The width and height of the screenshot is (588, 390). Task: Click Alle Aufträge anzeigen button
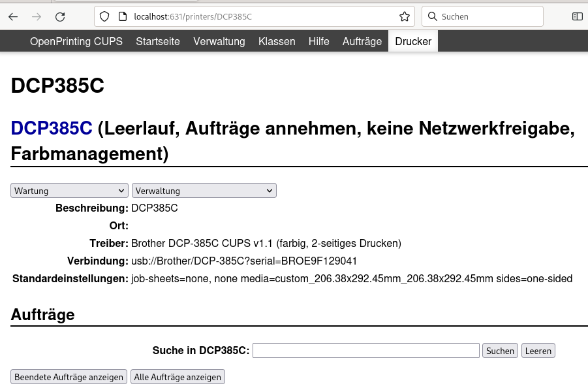point(178,377)
